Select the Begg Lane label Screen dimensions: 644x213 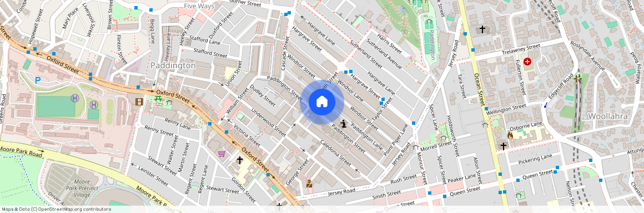tap(152, 31)
